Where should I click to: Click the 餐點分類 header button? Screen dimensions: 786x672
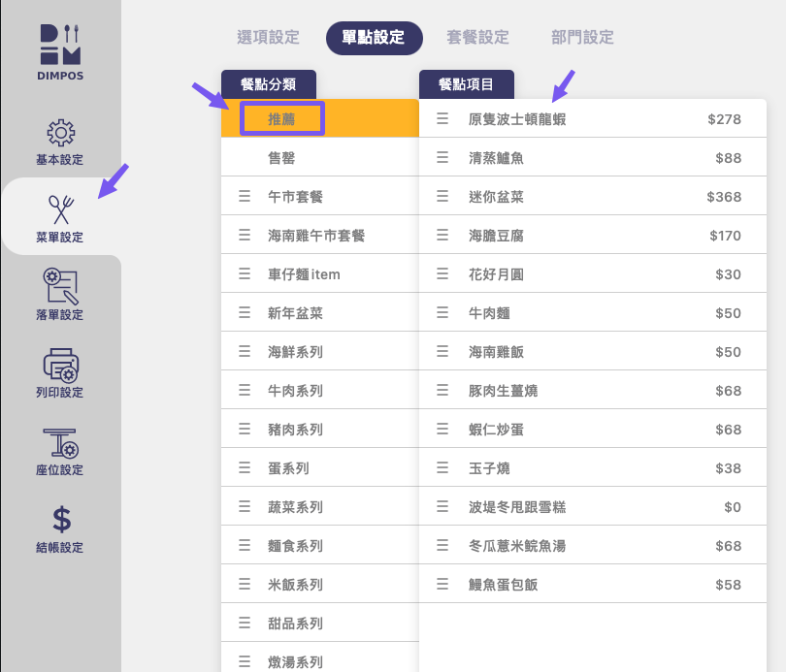(x=269, y=84)
